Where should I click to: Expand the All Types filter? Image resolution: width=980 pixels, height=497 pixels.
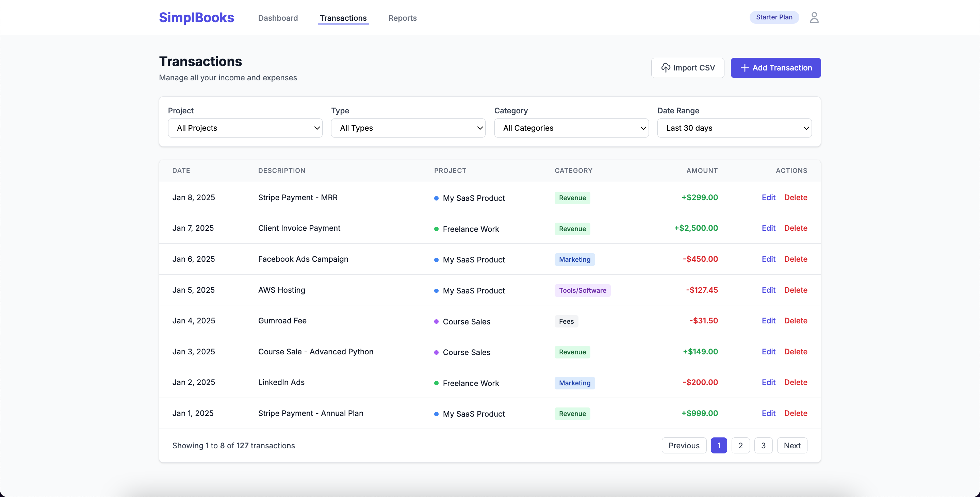408,128
